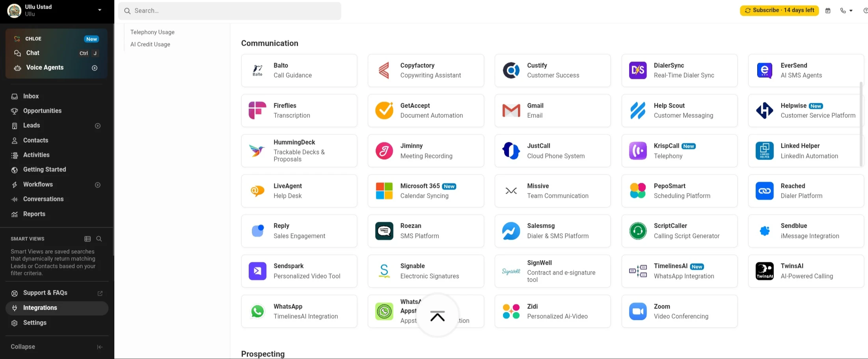
Task: Open AI Credit Usage link
Action: pyautogui.click(x=150, y=44)
